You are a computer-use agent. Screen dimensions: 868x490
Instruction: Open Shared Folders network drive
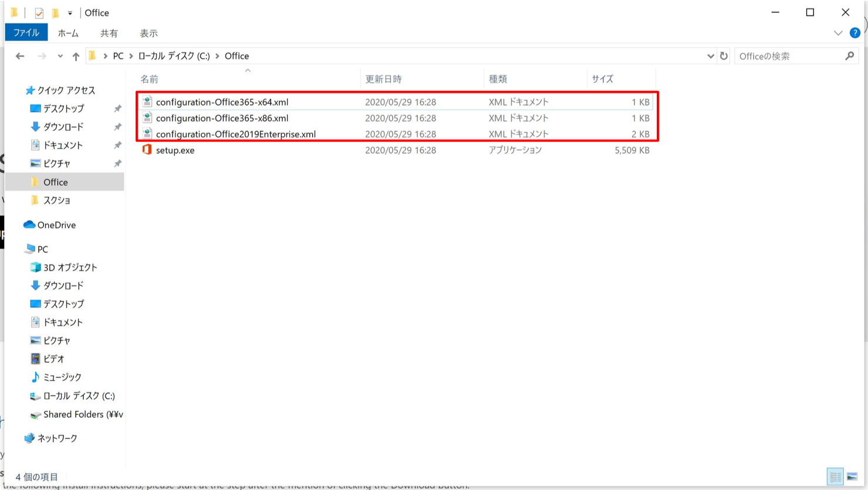click(x=83, y=414)
